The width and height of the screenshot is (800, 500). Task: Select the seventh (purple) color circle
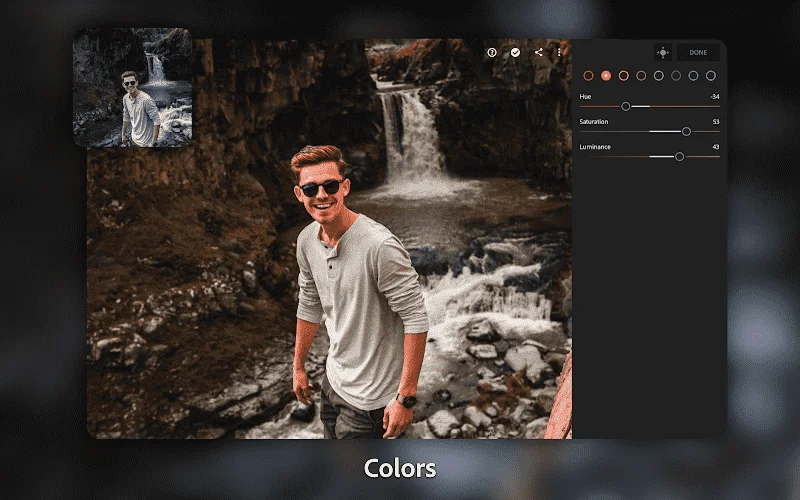coord(693,76)
